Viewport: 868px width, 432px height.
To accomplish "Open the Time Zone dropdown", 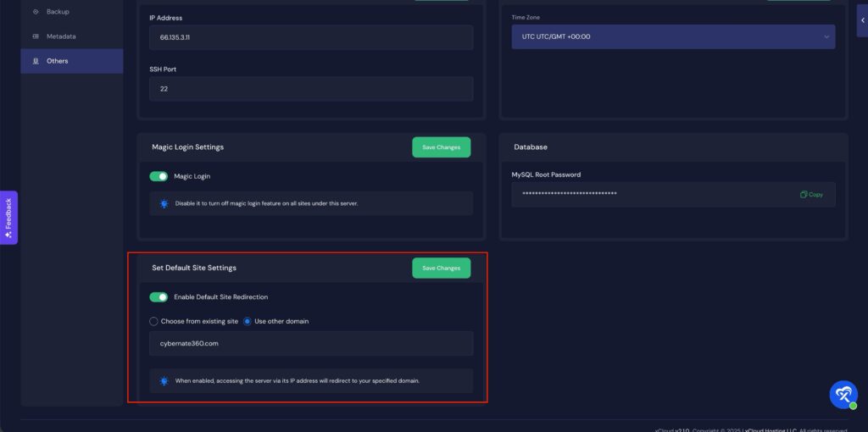I will click(x=673, y=36).
